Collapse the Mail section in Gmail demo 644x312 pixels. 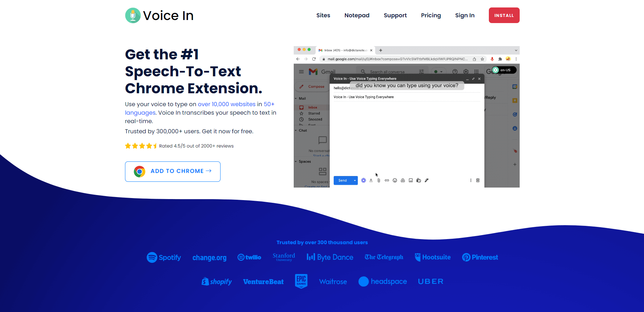(296, 98)
